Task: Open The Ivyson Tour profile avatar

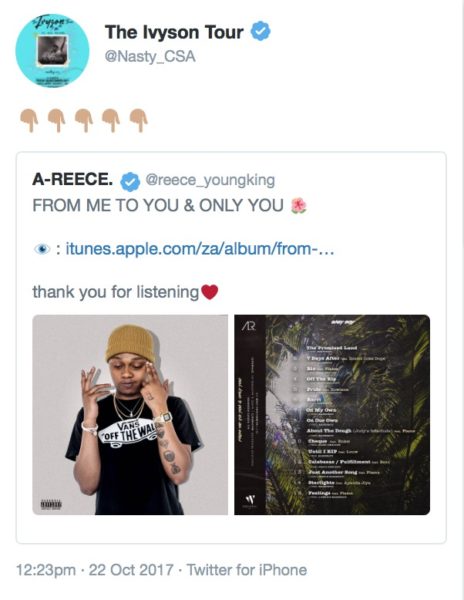Action: click(52, 51)
